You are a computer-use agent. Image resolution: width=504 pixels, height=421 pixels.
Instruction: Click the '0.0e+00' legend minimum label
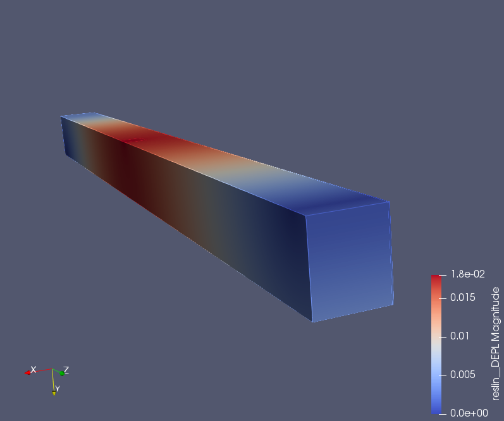(469, 413)
